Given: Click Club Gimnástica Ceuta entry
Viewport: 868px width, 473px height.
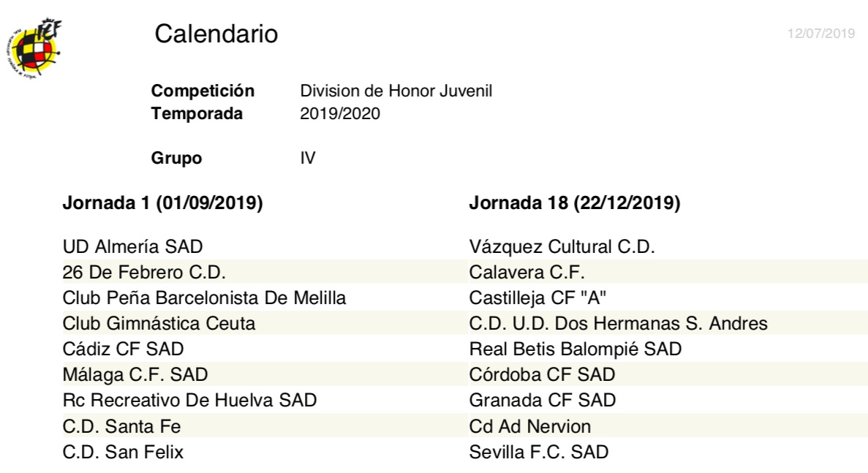Looking at the screenshot, I should coord(159,323).
